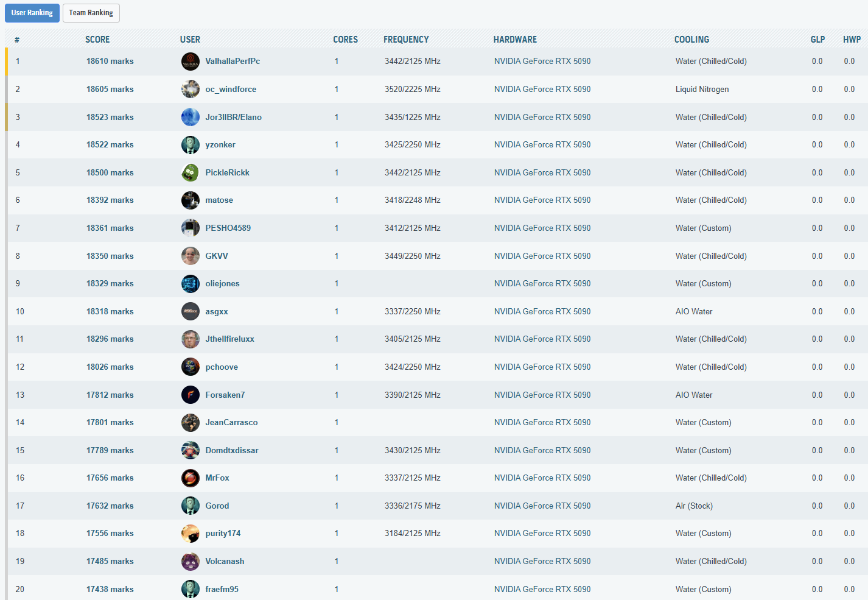Click GKVV's profile photo avatar

point(190,256)
